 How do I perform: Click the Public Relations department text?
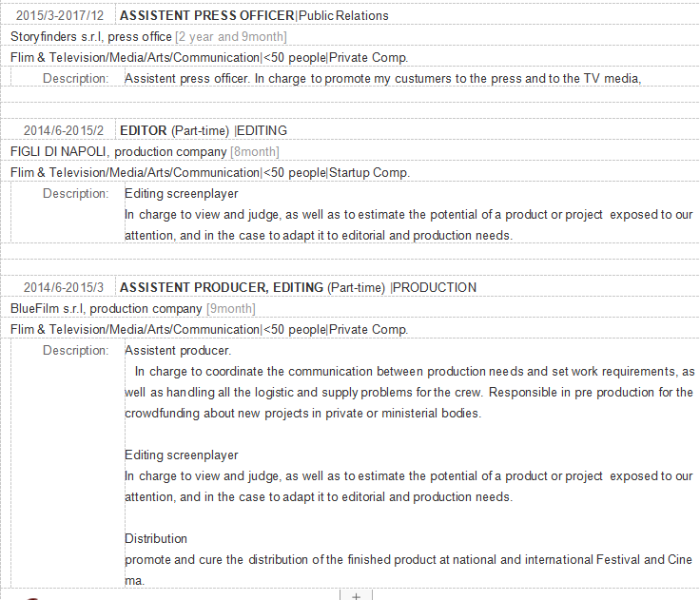tap(343, 15)
